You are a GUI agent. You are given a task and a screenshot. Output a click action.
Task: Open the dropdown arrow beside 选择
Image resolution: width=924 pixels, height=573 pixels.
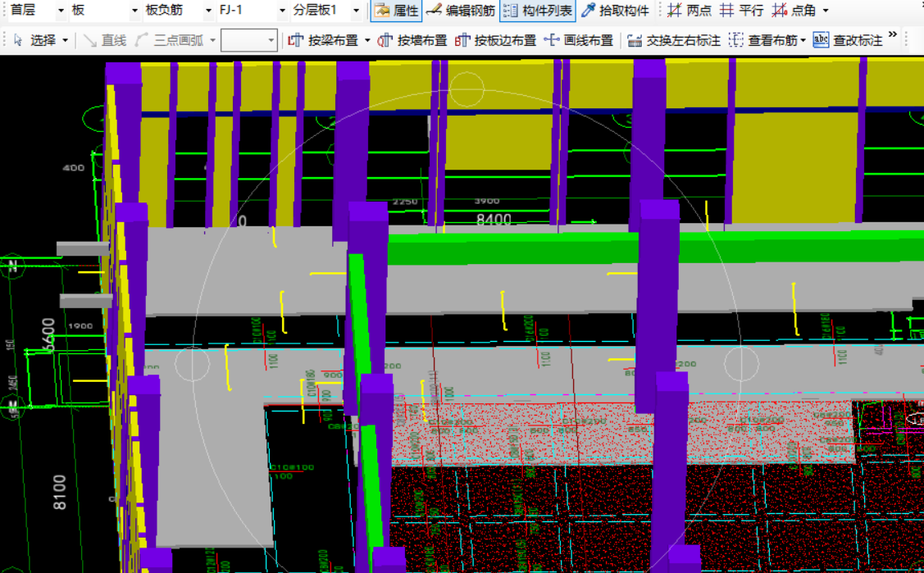click(x=65, y=41)
